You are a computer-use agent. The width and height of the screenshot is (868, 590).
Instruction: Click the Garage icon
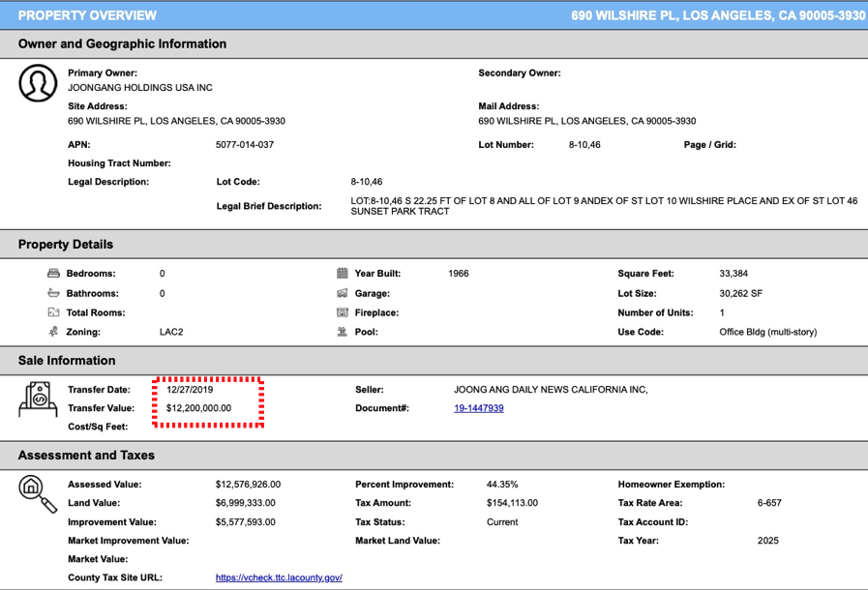click(342, 293)
